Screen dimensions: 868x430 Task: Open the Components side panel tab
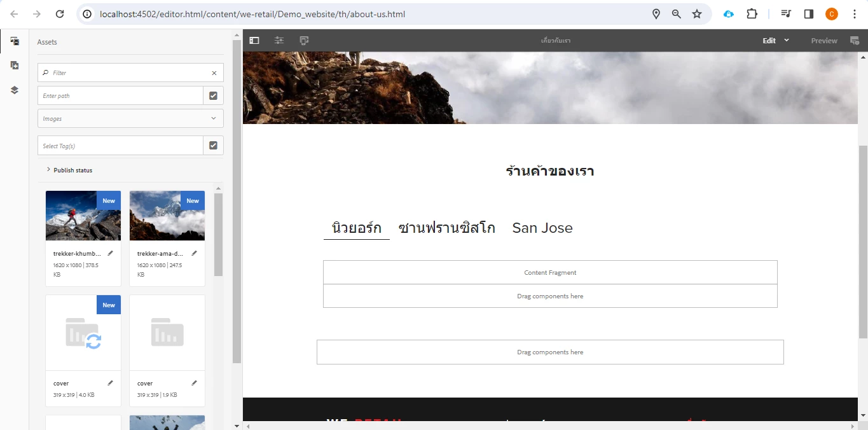point(14,66)
